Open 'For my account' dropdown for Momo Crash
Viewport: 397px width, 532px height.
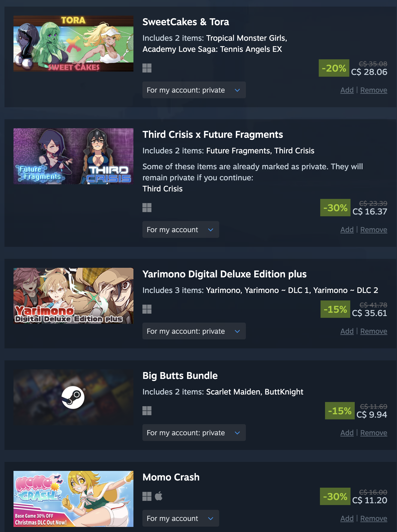coord(181,518)
